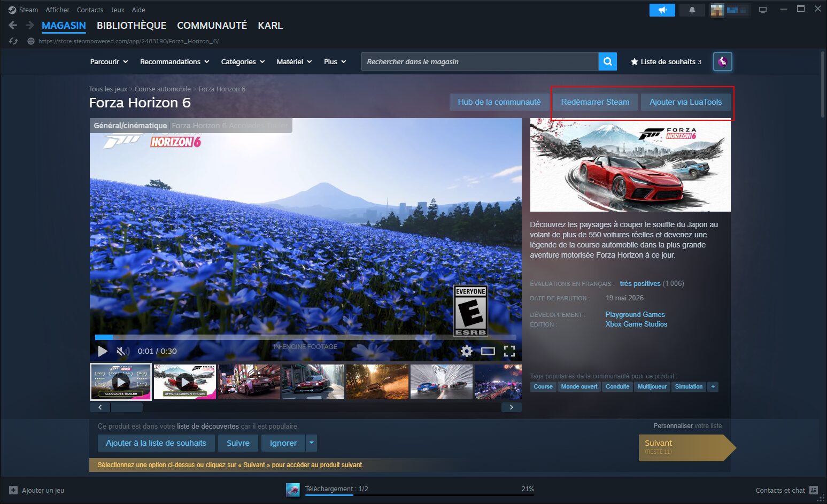Reload the store page with the refresh icon
Screen dimensions: 827x504
13,41
